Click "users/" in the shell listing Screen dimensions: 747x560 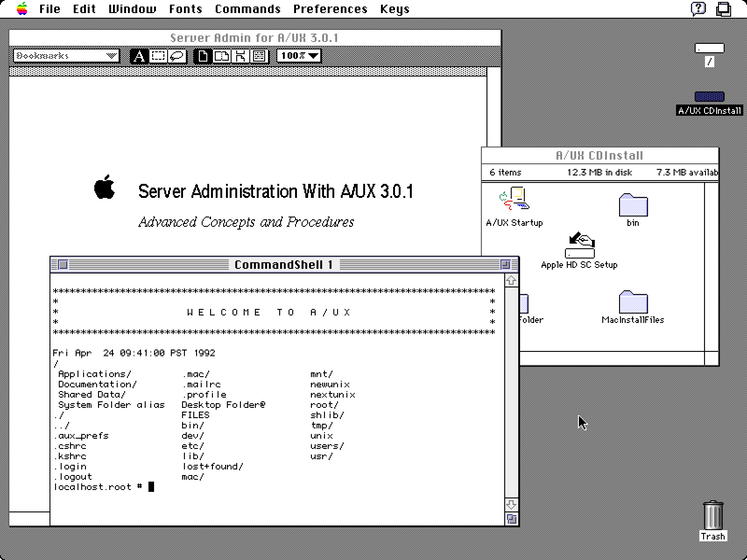click(327, 446)
